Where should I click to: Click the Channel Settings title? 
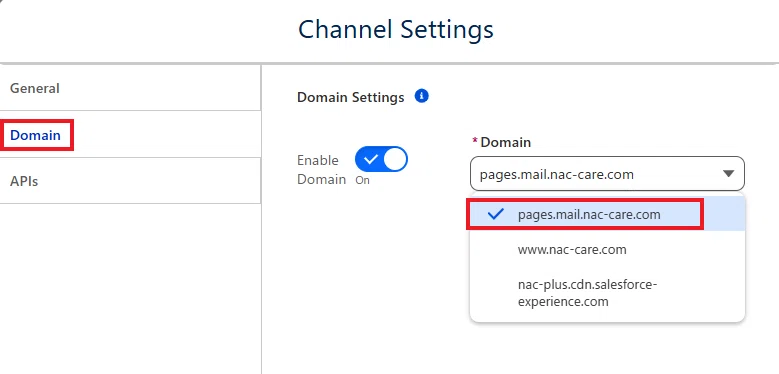(x=395, y=29)
